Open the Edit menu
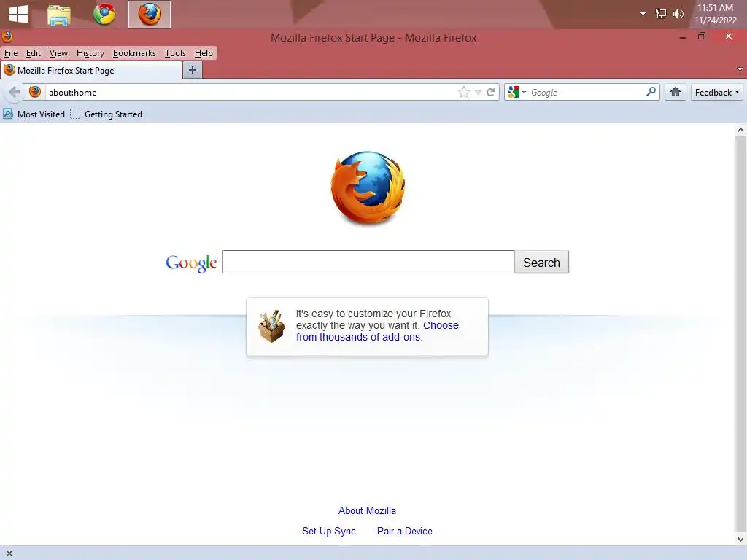747x560 pixels. (34, 52)
